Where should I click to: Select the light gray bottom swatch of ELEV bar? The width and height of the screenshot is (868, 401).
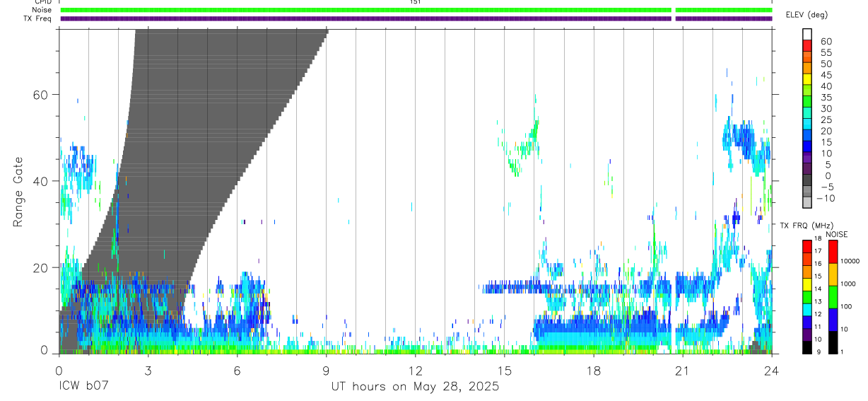click(x=807, y=202)
